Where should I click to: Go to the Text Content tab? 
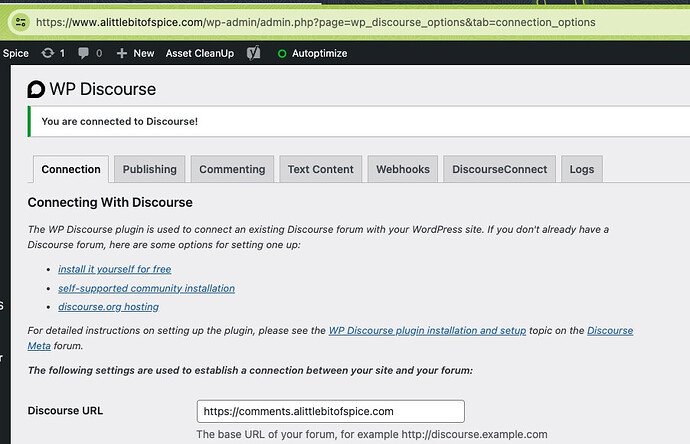tap(321, 169)
